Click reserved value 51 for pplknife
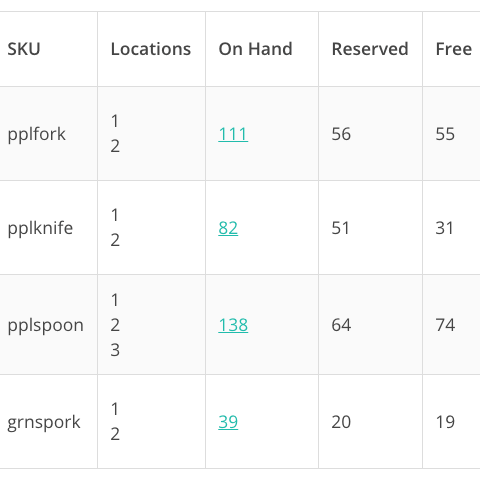Screen dimensions: 480x480 coord(340,228)
